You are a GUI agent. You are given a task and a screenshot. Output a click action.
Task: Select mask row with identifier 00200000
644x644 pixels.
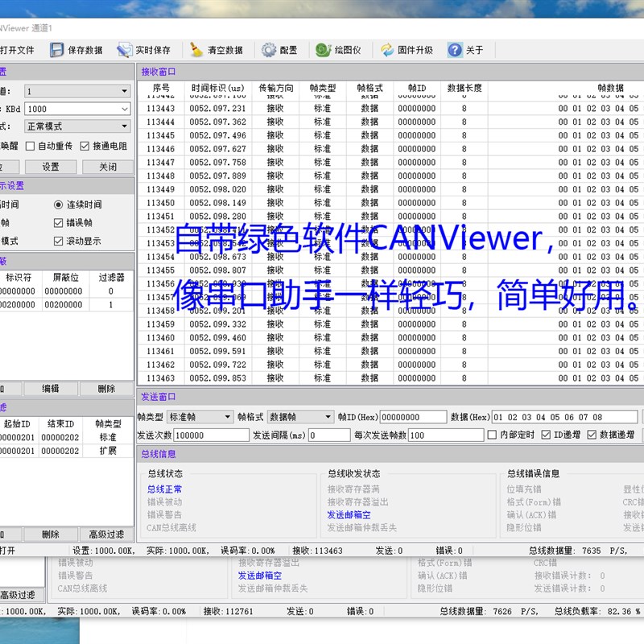[67, 305]
